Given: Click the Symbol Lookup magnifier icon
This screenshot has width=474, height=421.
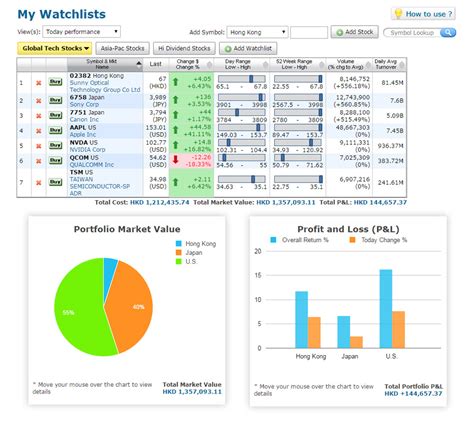Looking at the screenshot, I should coord(448,33).
